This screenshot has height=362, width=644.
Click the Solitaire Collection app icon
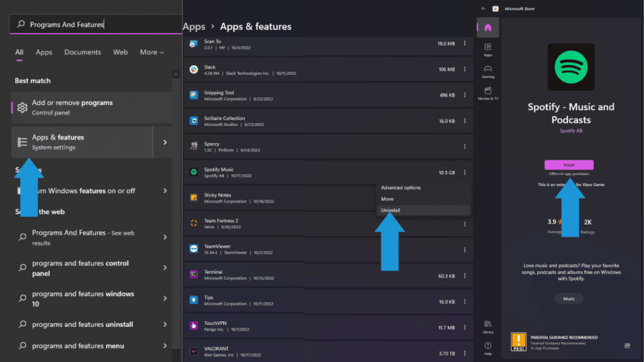pyautogui.click(x=194, y=121)
